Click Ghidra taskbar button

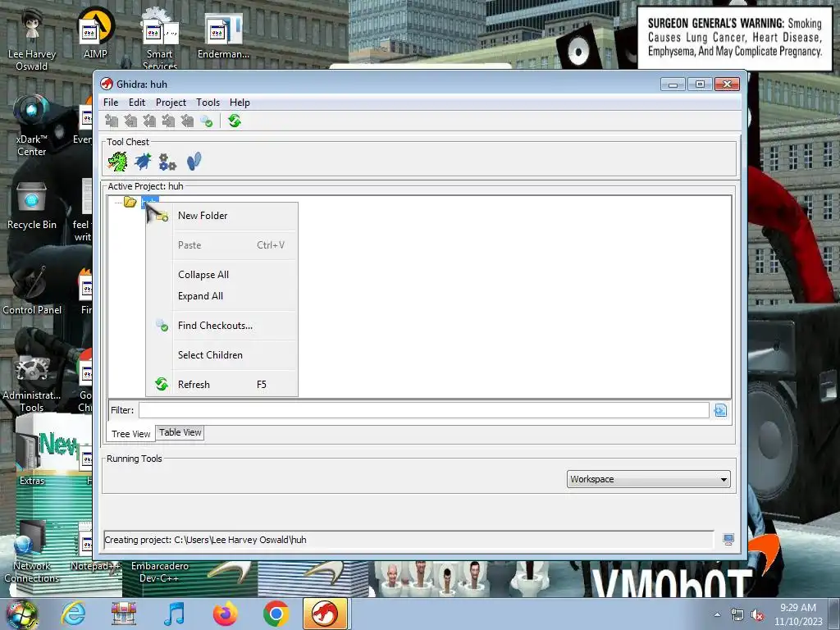tap(326, 614)
